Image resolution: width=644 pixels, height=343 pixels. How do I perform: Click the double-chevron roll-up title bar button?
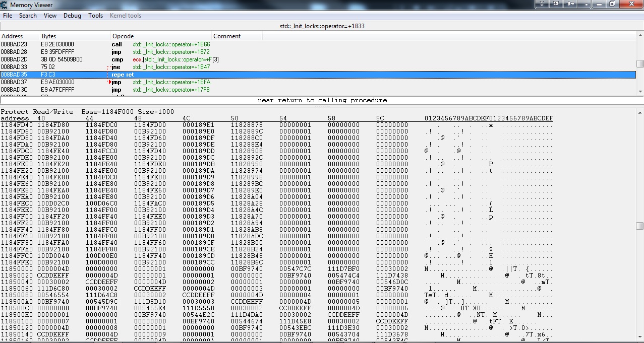pos(542,4)
